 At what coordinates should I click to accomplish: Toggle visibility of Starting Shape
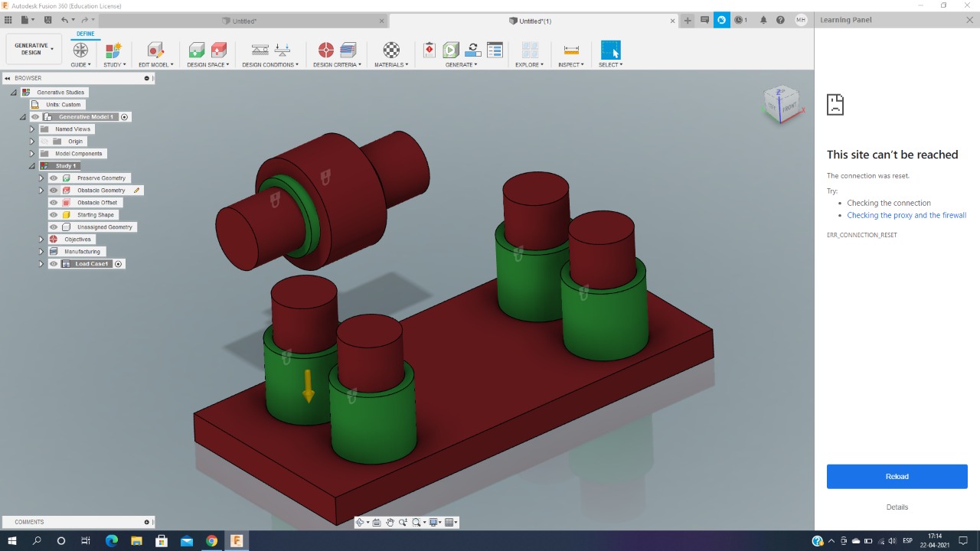54,215
